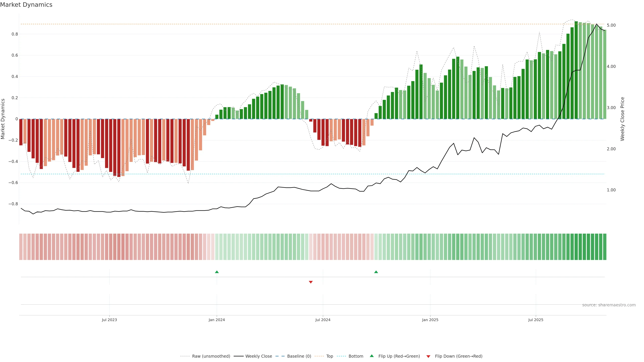This screenshot has height=362, width=644.
Task: Click Flip Up legend triangle icon
Action: (372, 356)
